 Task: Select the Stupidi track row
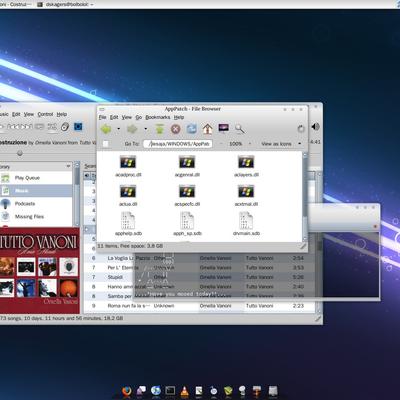pyautogui.click(x=199, y=277)
